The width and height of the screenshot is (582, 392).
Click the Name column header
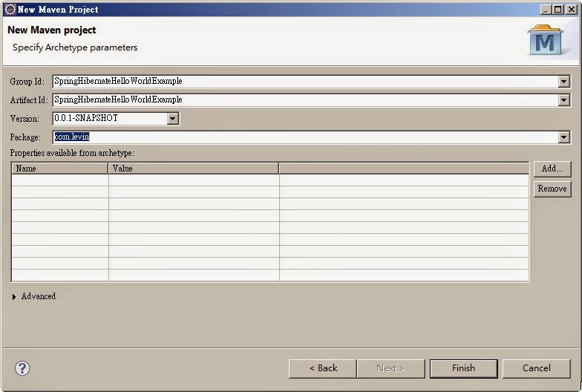(59, 169)
